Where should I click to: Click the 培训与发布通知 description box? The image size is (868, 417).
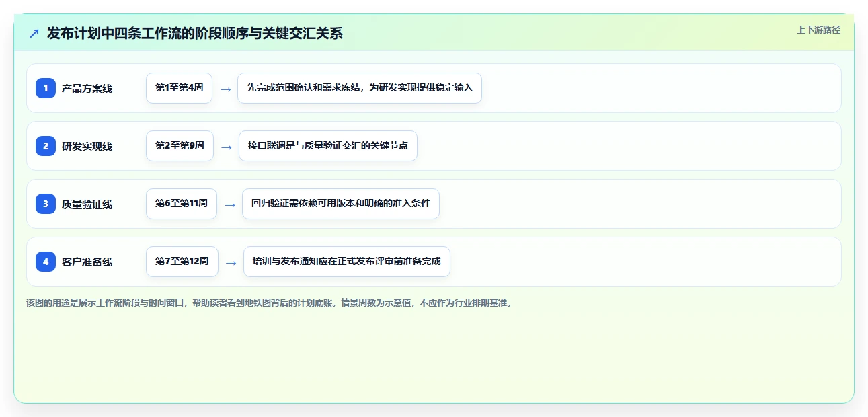(346, 262)
